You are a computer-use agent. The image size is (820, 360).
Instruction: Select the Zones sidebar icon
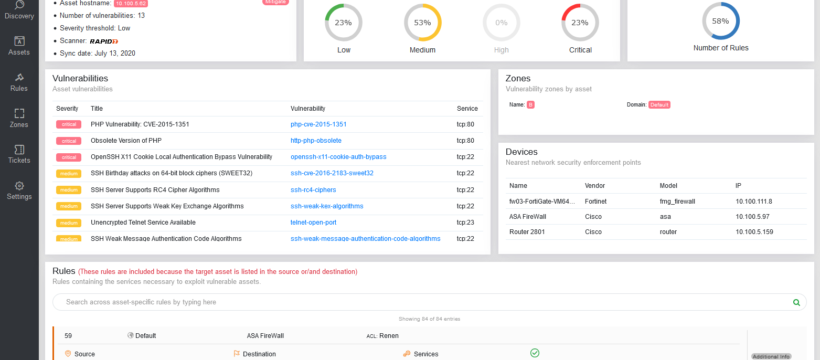click(19, 114)
